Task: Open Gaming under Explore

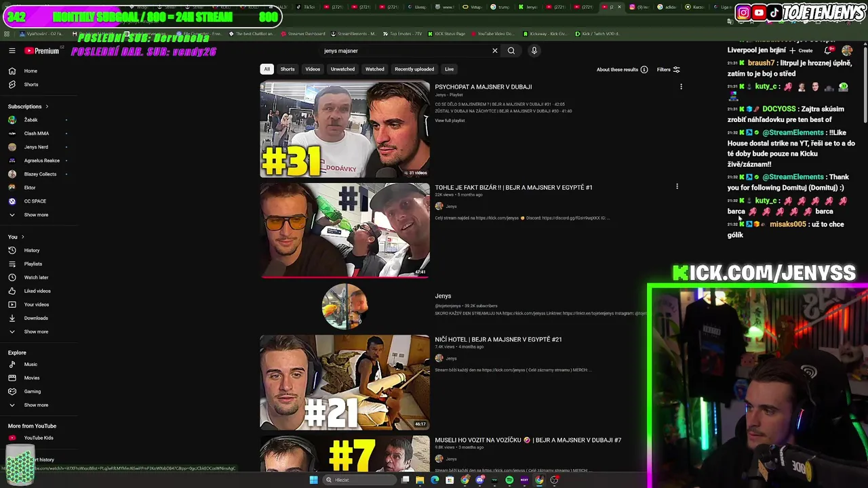Action: coord(32,392)
